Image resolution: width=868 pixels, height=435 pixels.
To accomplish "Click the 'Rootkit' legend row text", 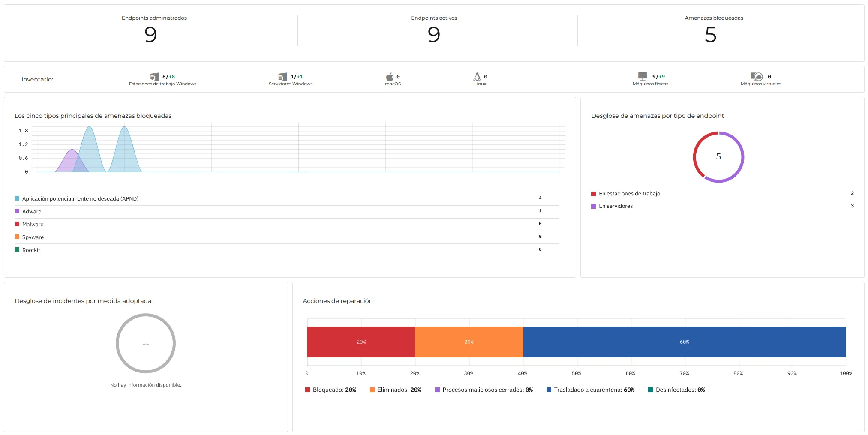I will (x=31, y=250).
